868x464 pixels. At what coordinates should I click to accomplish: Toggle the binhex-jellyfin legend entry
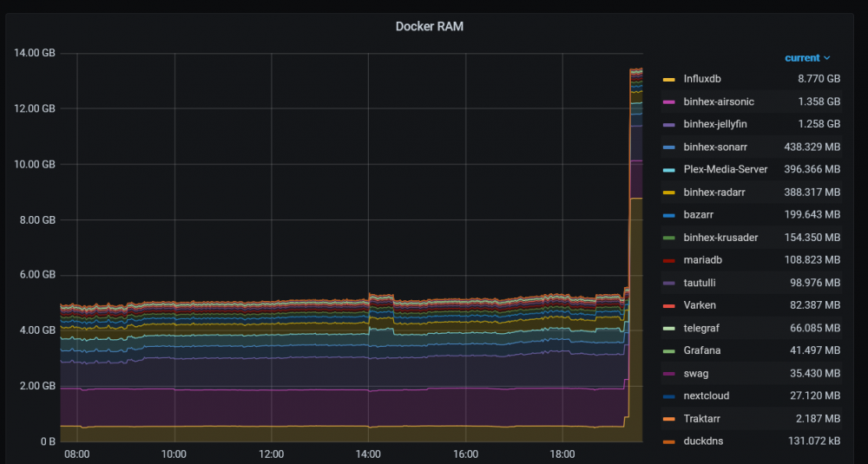pyautogui.click(x=715, y=124)
